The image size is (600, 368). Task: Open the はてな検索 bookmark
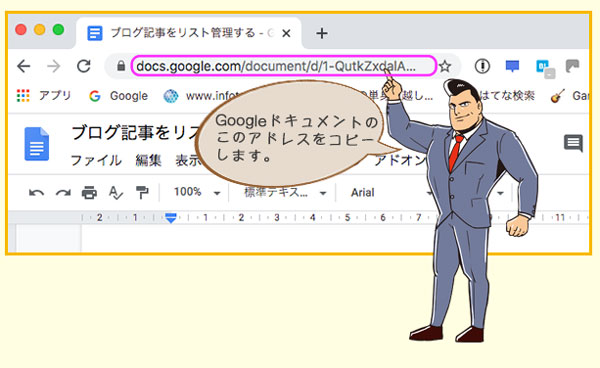tap(507, 95)
